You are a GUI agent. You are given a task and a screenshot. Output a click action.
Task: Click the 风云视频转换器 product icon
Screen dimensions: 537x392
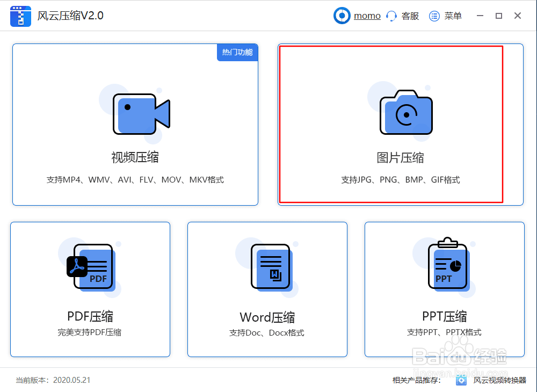[461, 380]
